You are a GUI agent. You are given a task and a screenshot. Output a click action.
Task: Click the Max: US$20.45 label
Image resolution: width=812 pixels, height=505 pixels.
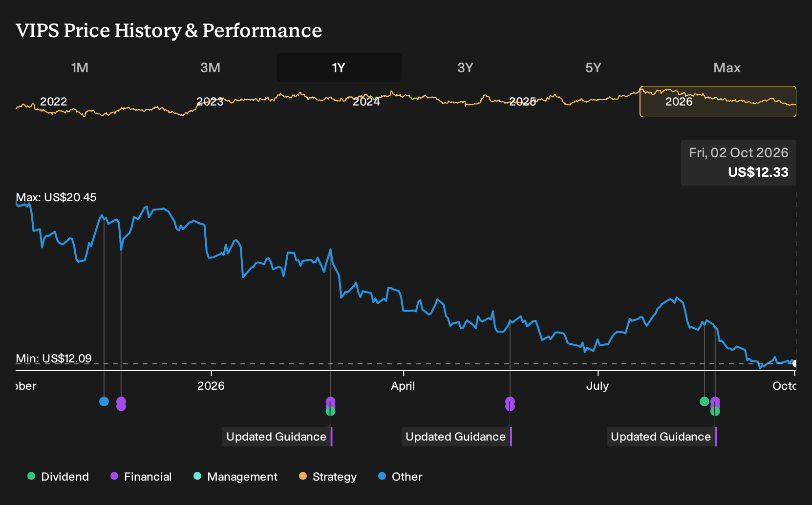[x=56, y=197]
